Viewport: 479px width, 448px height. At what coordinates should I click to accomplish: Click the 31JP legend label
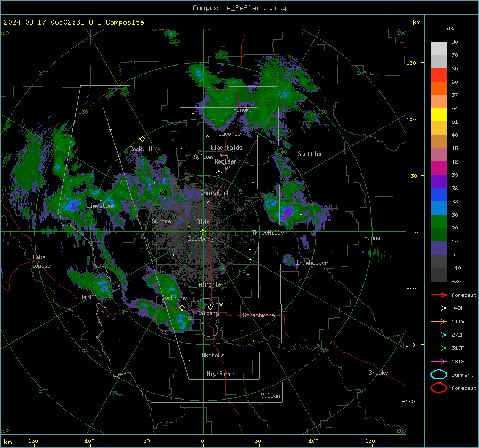pos(458,348)
